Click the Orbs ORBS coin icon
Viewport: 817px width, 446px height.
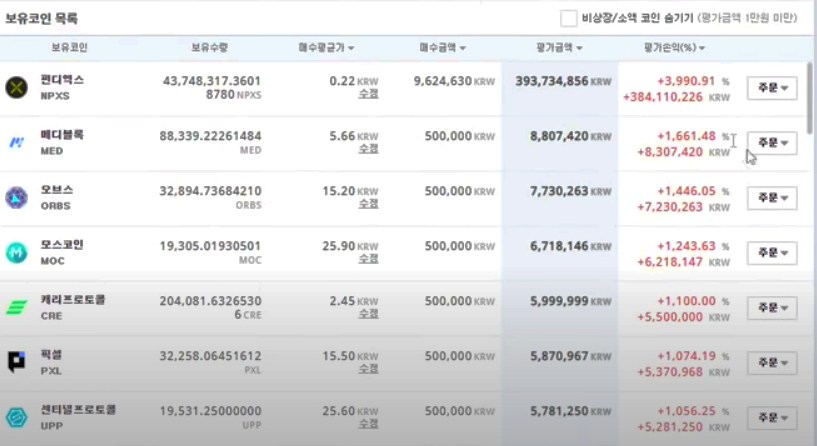(x=16, y=197)
